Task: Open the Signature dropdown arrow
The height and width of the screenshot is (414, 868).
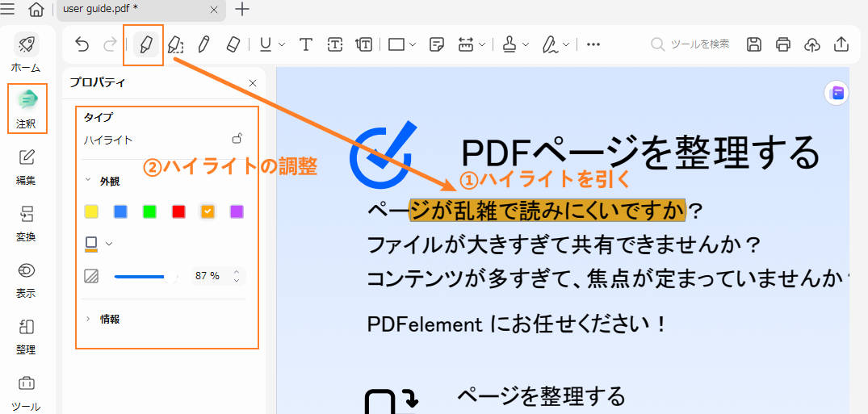Action: pos(566,44)
